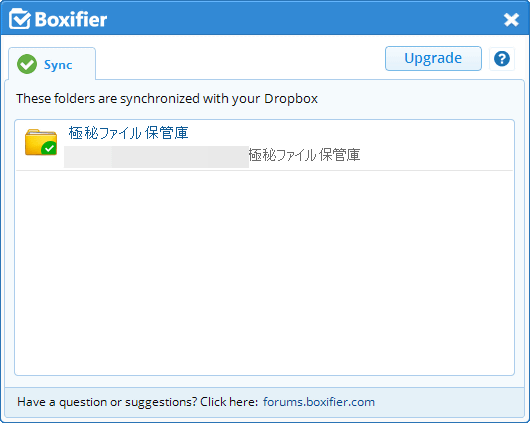
Task: Click blank footer area right of forum link
Action: pos(450,402)
